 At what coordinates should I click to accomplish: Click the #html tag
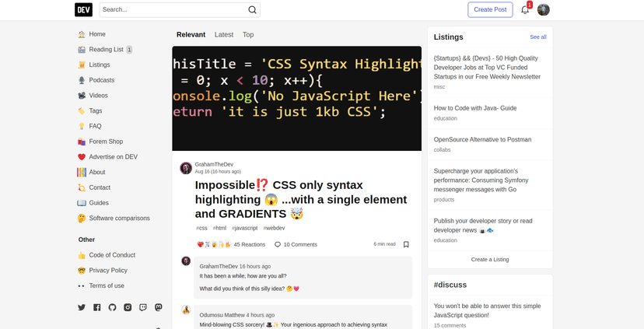(x=219, y=228)
